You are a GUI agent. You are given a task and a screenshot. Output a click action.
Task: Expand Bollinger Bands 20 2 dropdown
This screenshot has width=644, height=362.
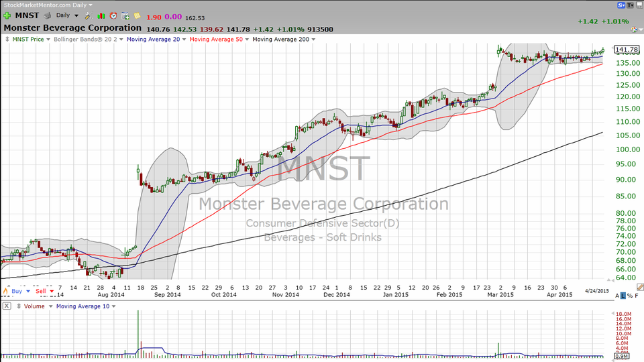pos(121,40)
